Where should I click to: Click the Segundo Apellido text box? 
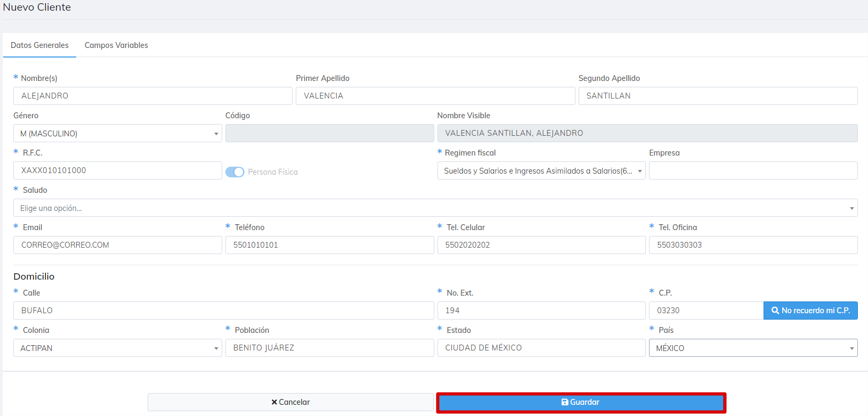[717, 96]
